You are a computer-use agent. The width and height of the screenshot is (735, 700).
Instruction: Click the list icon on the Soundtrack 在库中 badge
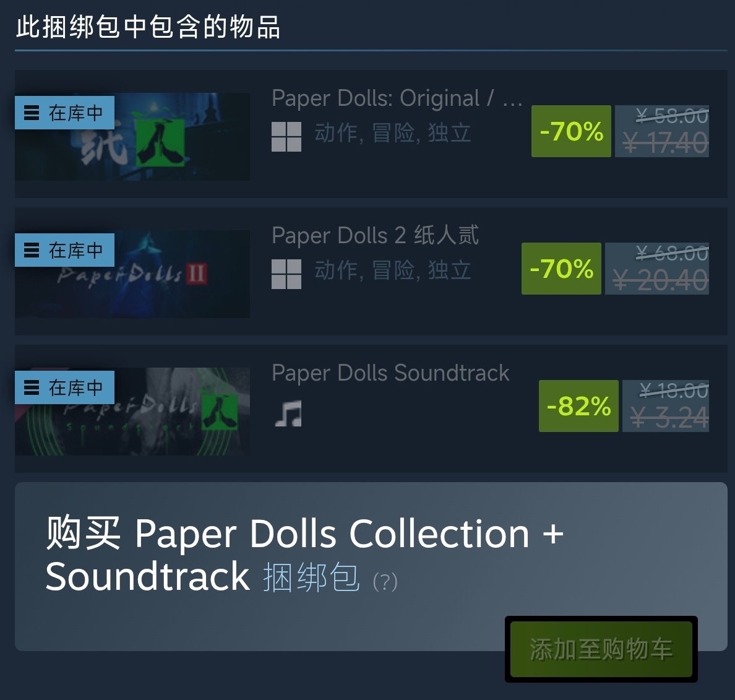(x=32, y=387)
